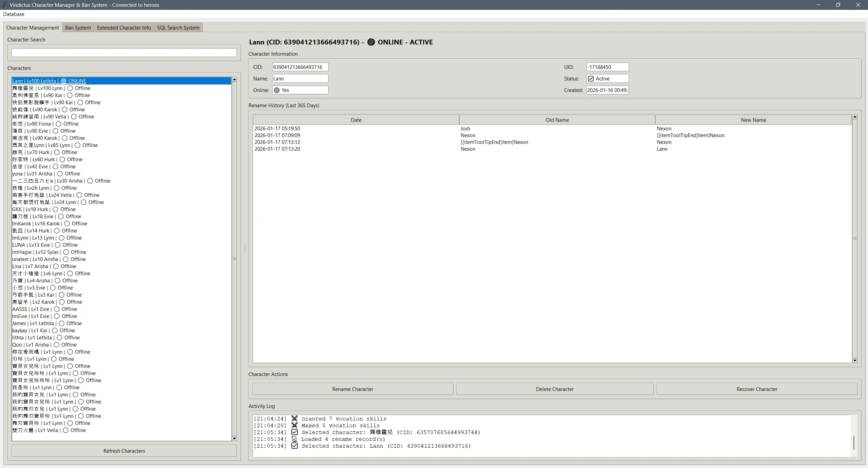Click the offline circle on Qoo Lv1 Arisha
Image resolution: width=868 pixels, height=468 pixels.
click(57, 345)
